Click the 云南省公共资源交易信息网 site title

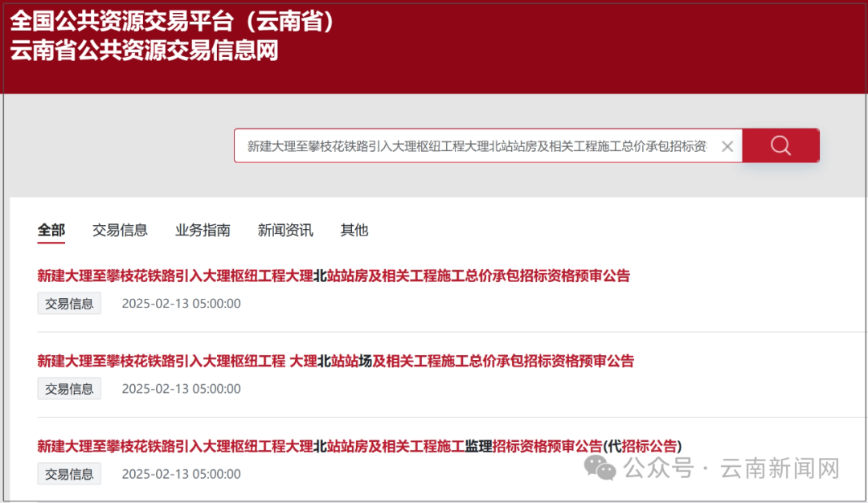[x=144, y=51]
